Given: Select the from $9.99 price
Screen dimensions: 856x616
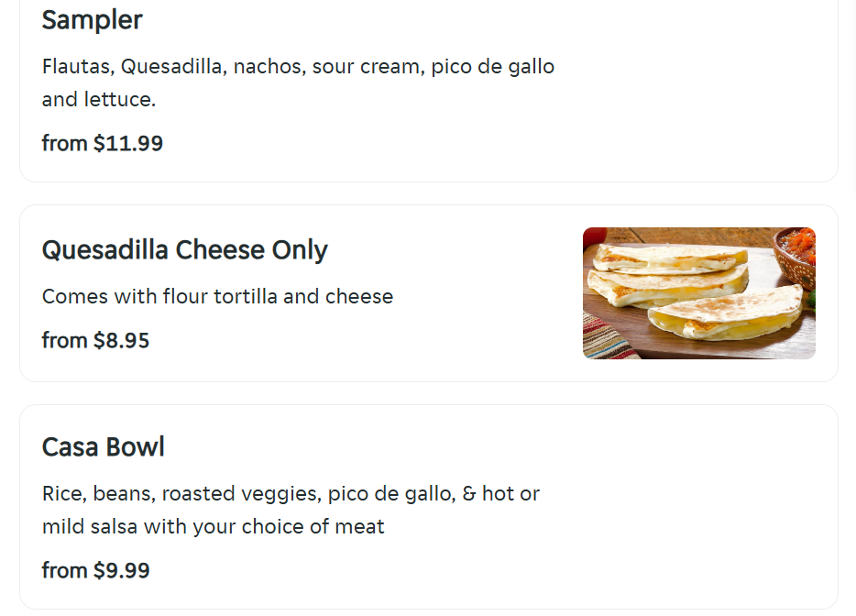Looking at the screenshot, I should coord(96,570).
